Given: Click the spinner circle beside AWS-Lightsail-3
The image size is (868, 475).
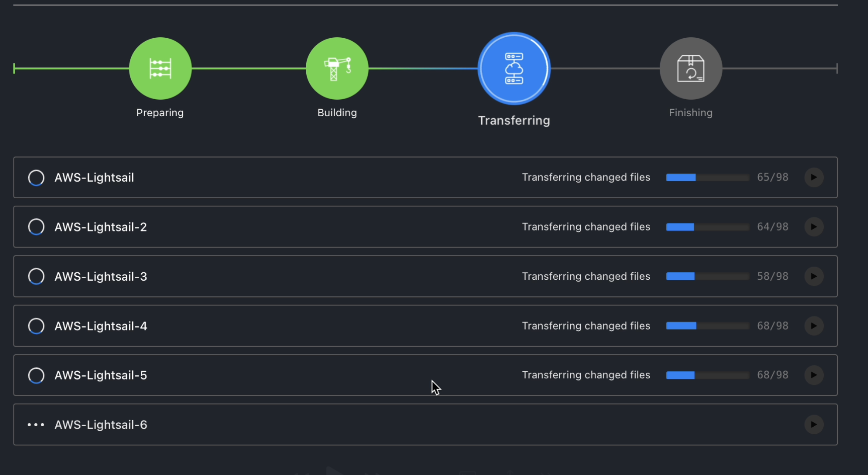Looking at the screenshot, I should click(x=36, y=276).
